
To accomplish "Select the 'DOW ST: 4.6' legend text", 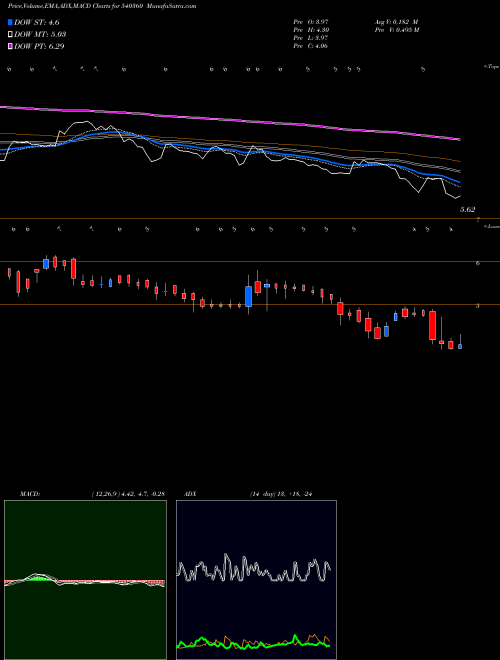I will click(x=37, y=22).
